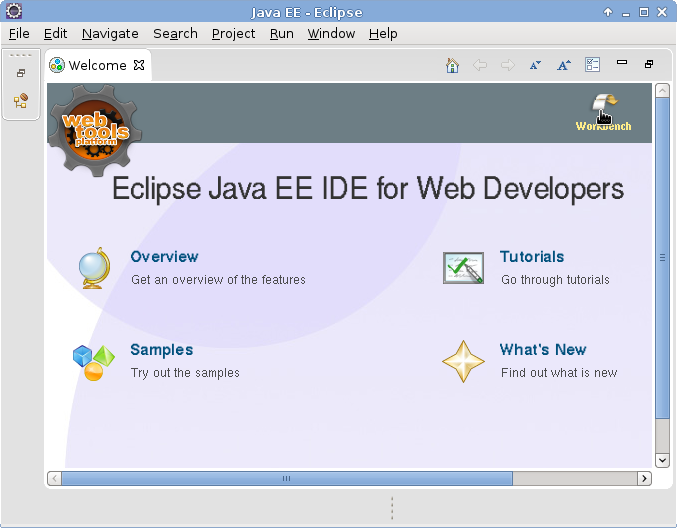Reduce font size with the smaller A icon
677x528 pixels.
(535, 65)
